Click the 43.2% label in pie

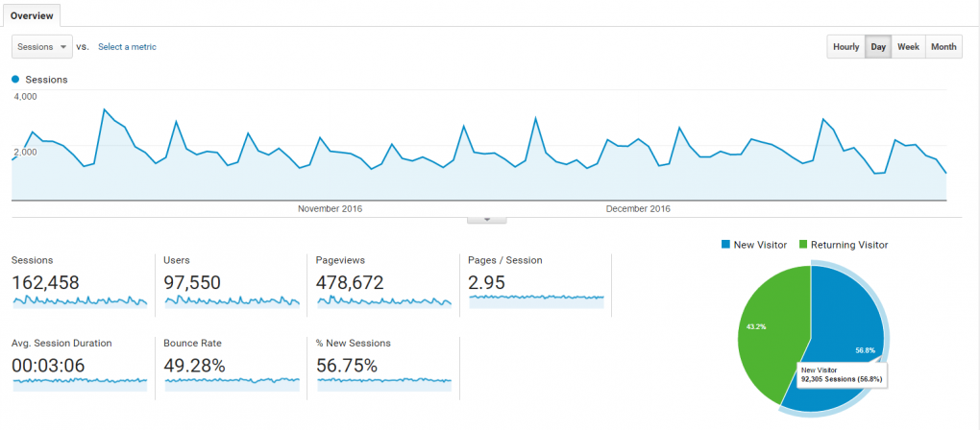755,325
